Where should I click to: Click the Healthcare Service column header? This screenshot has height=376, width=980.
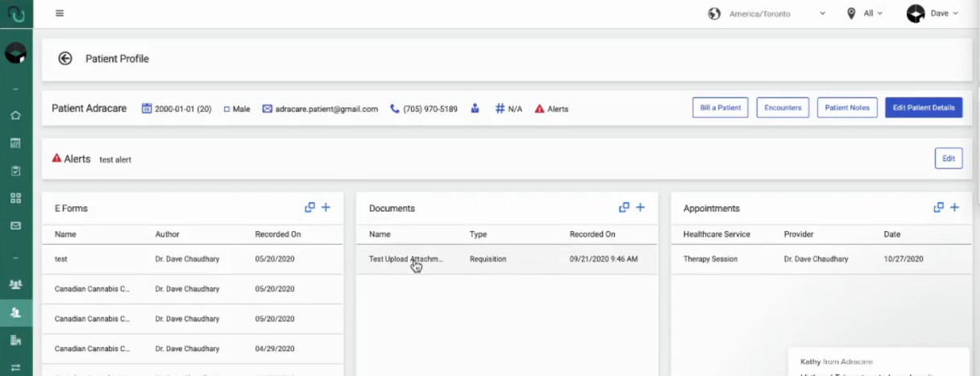pos(716,234)
